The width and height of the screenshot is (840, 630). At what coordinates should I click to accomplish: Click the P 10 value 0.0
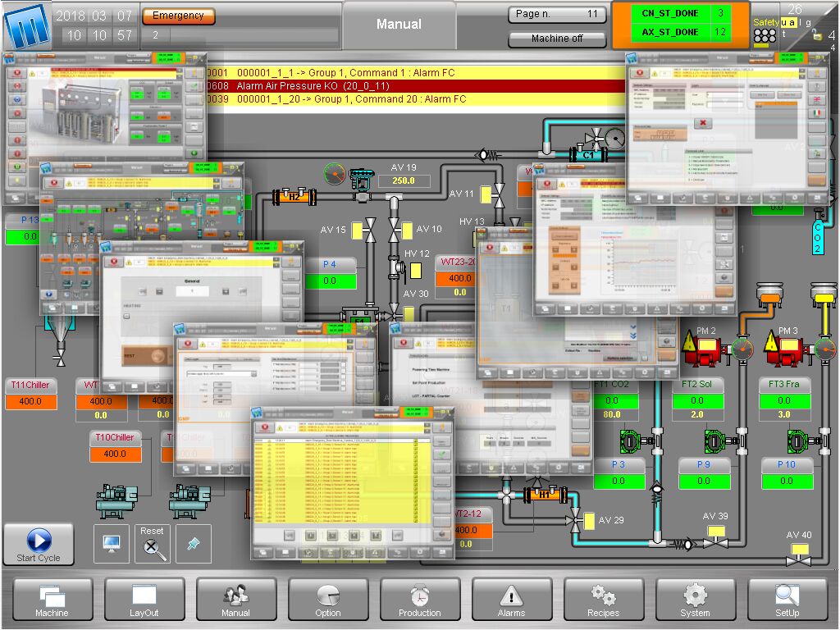(787, 481)
